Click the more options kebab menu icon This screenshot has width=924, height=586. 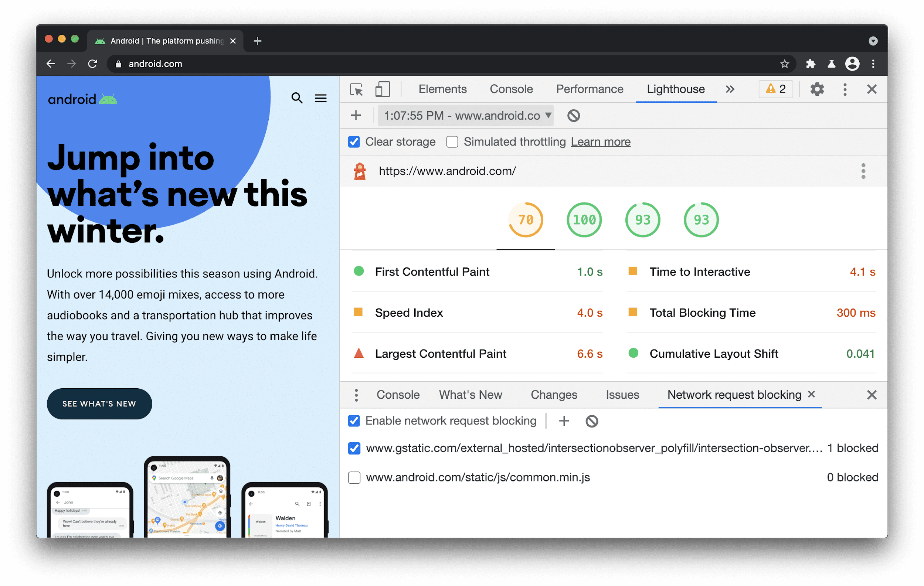(845, 89)
